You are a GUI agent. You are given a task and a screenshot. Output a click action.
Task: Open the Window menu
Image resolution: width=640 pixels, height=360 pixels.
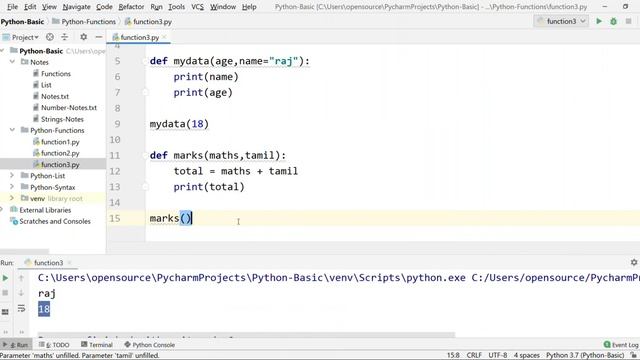tap(223, 7)
